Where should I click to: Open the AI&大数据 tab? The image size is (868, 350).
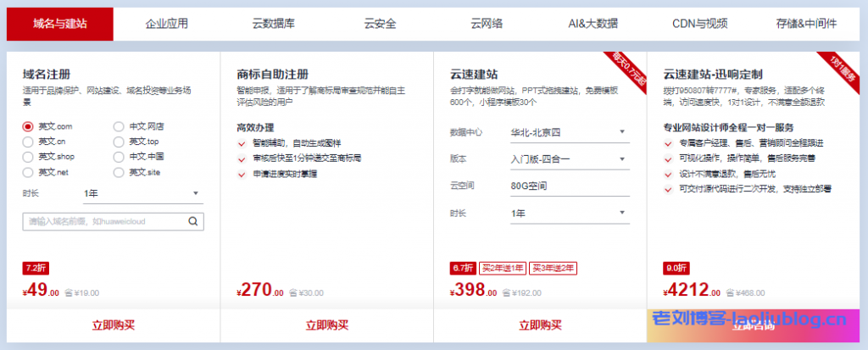[593, 24]
